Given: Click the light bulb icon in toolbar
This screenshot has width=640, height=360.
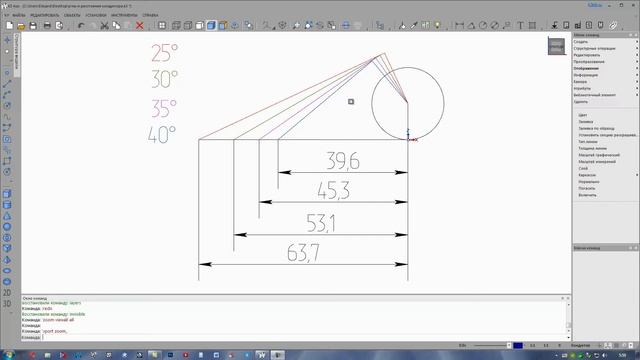Looking at the screenshot, I should coord(438,26).
